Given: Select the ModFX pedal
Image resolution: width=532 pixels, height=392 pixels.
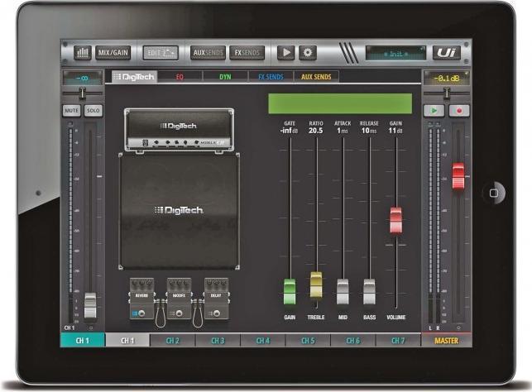Looking at the screenshot, I should [180, 299].
